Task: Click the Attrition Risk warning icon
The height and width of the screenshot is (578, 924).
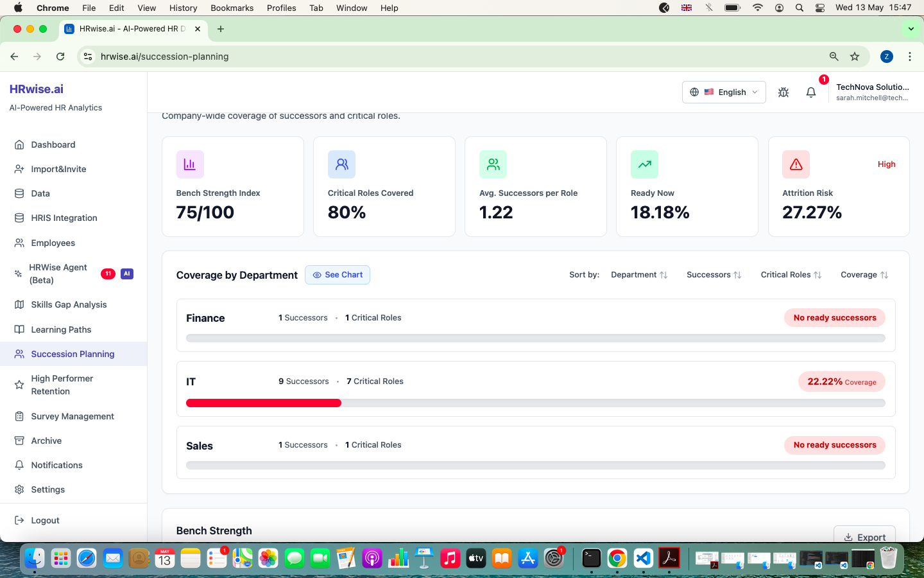Action: 796,164
